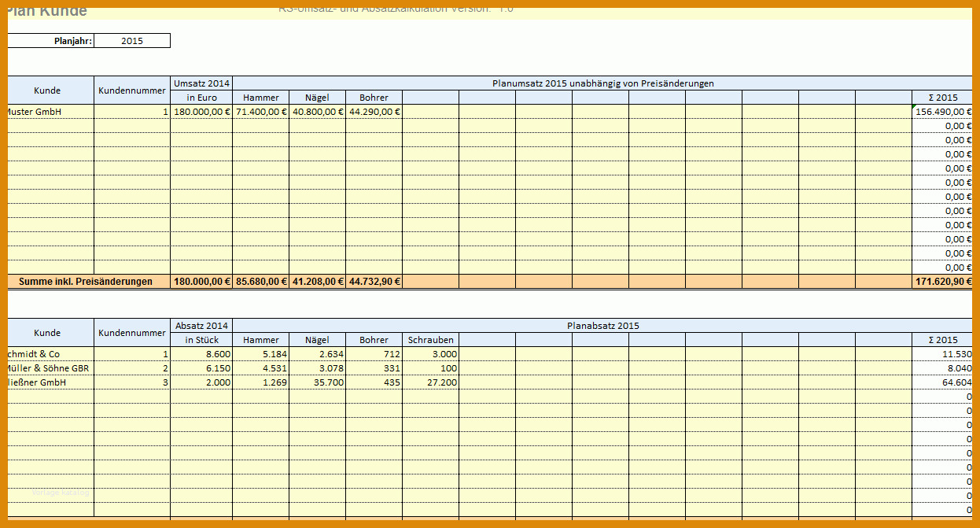
Task: Select the 'Umsatz 2014' header cell
Action: pyautogui.click(x=201, y=83)
